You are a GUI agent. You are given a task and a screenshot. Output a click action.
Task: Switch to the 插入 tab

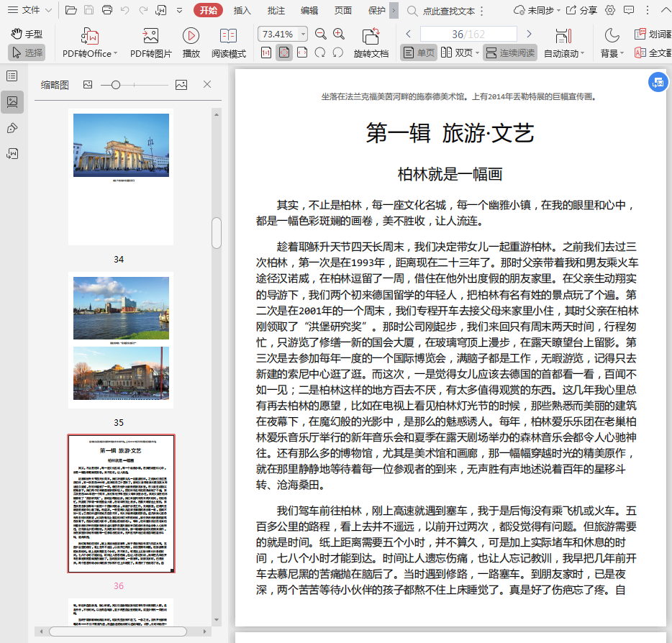242,10
